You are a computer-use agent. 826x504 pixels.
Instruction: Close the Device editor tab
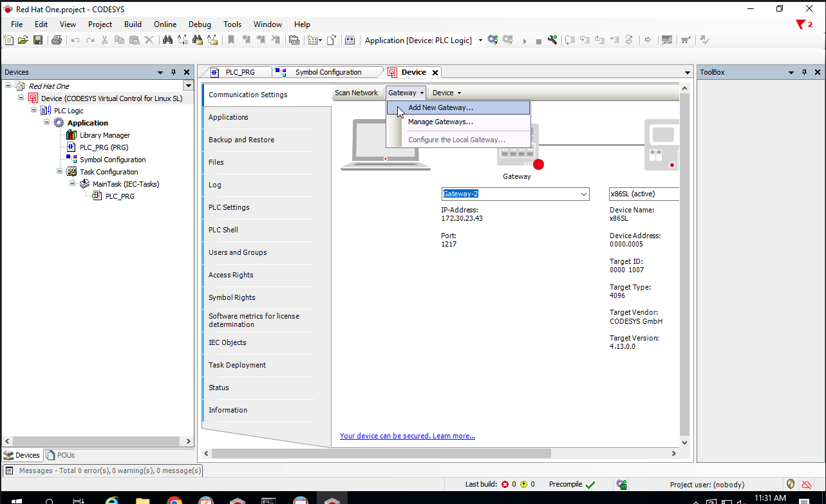point(435,73)
